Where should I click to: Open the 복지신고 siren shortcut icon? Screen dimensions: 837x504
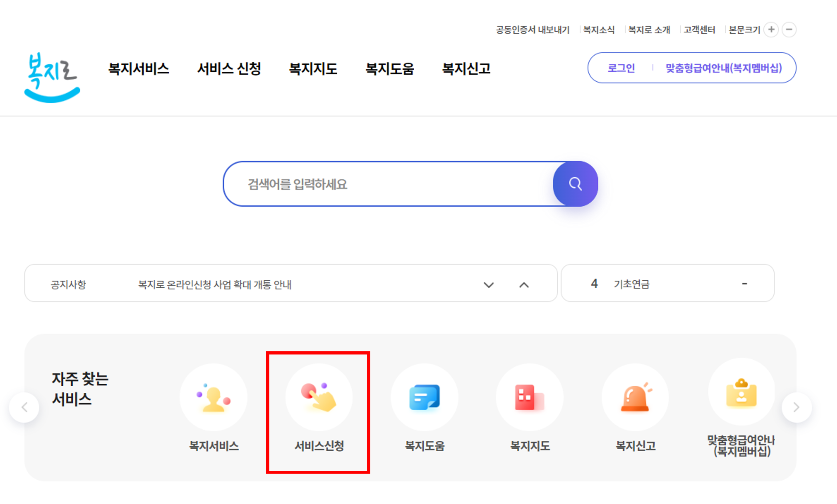[x=635, y=397]
